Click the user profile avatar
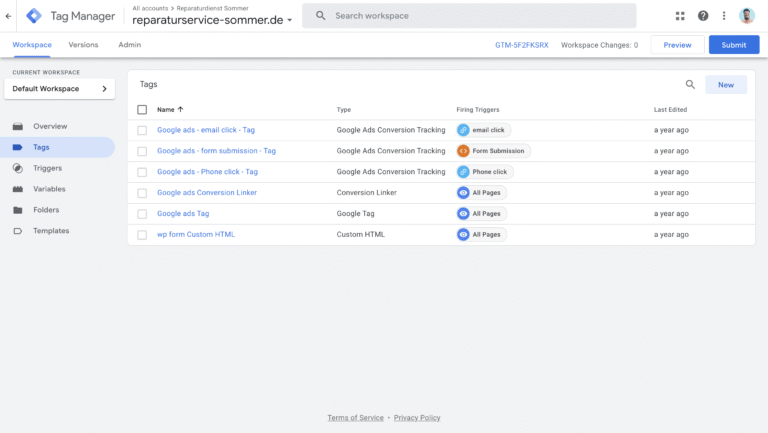Viewport: 768px width, 433px height. [x=747, y=16]
